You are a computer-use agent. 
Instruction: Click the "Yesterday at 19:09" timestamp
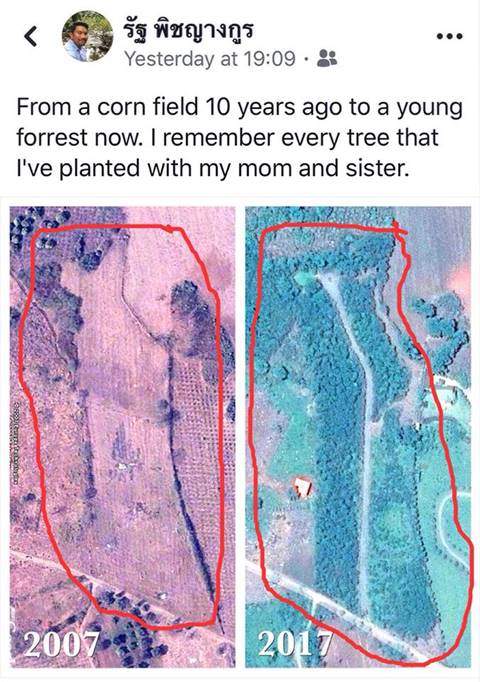click(x=210, y=58)
